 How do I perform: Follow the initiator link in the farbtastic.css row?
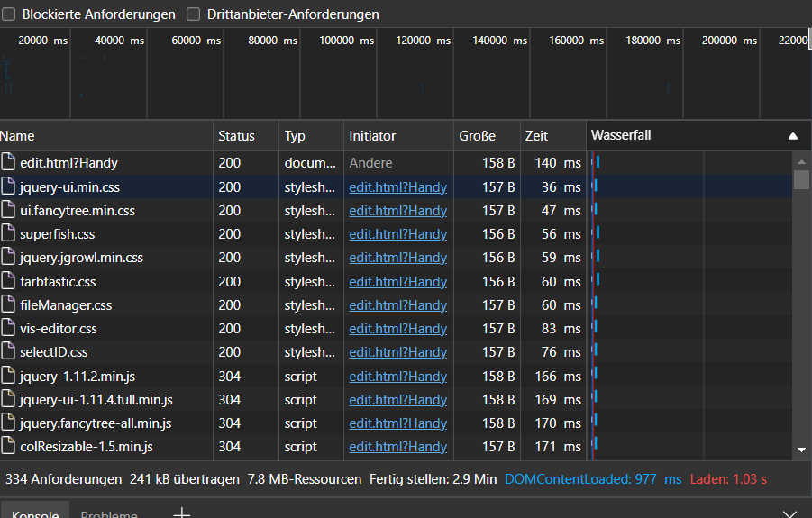[397, 282]
